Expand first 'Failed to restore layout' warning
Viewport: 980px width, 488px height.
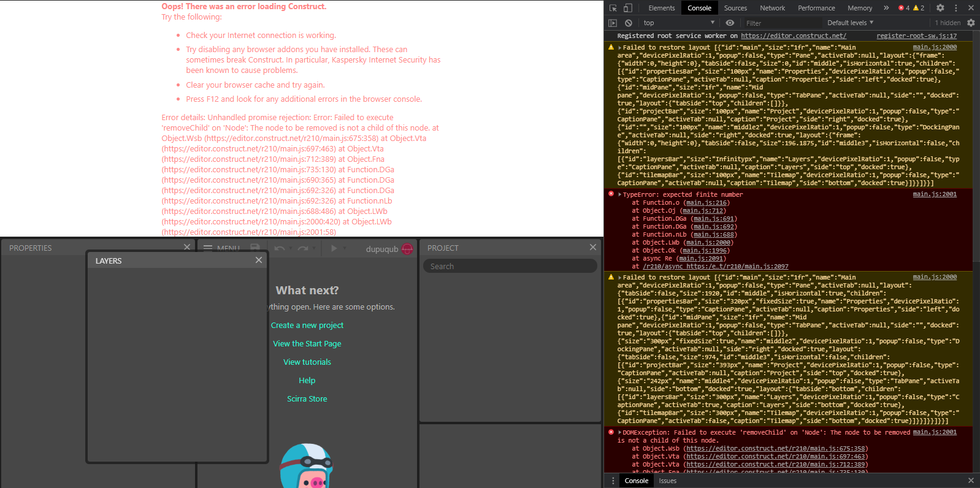620,47
